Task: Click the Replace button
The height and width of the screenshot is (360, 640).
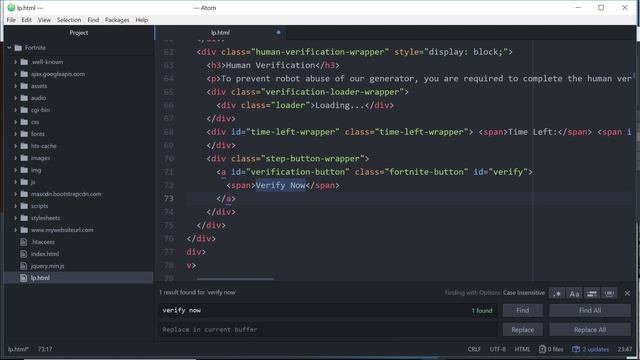Action: [x=522, y=329]
